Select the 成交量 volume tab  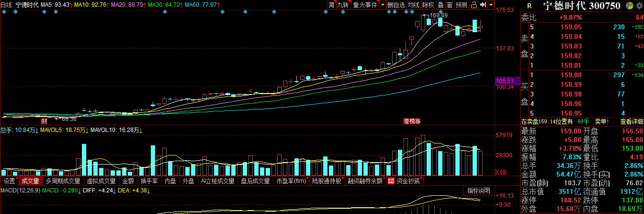coord(30,181)
